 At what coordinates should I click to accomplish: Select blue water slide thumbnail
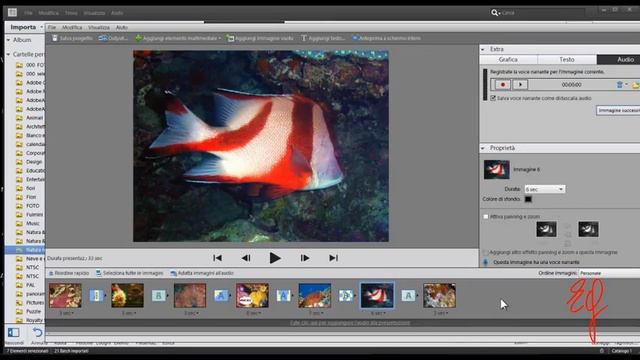[x=315, y=296]
